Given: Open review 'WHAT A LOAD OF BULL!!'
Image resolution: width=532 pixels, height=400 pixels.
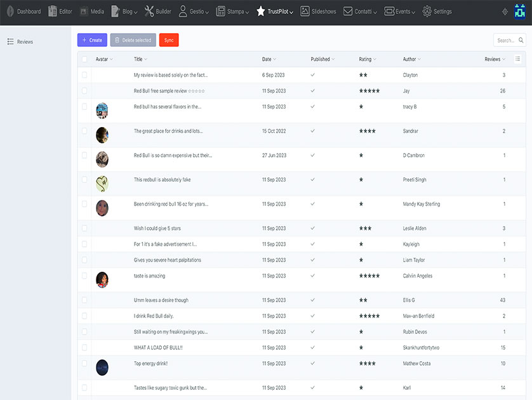Looking at the screenshot, I should click(x=158, y=347).
